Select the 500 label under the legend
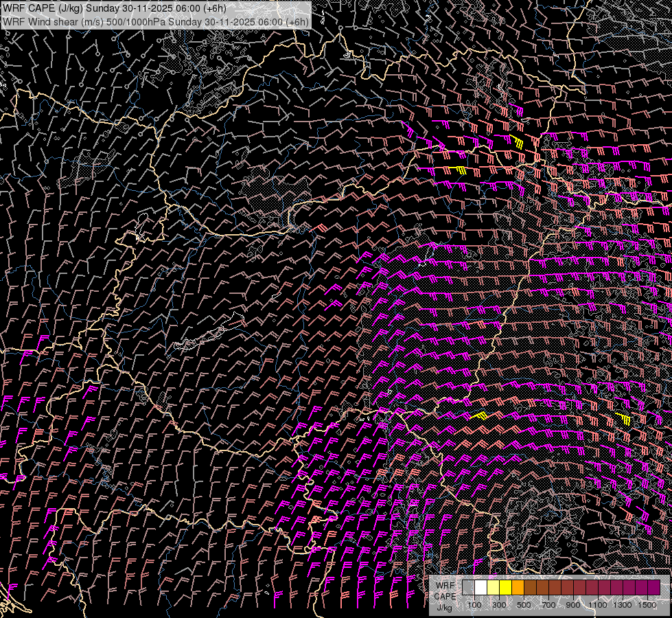 click(x=524, y=605)
